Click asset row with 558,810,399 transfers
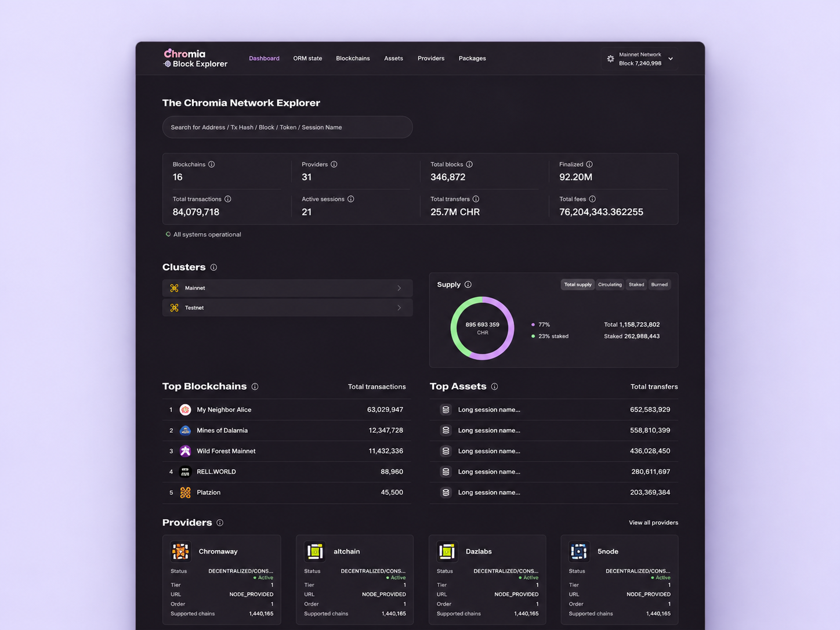This screenshot has width=840, height=630. (x=554, y=430)
